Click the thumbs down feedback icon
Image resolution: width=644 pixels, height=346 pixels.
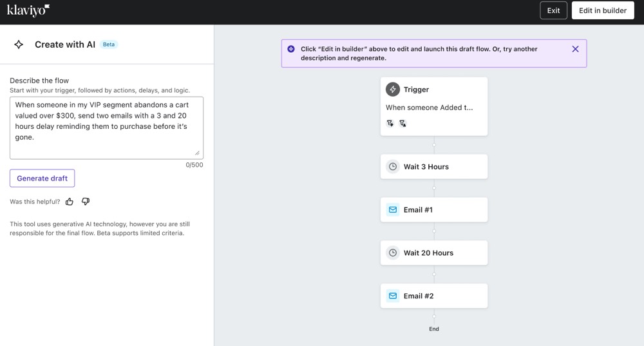point(86,202)
